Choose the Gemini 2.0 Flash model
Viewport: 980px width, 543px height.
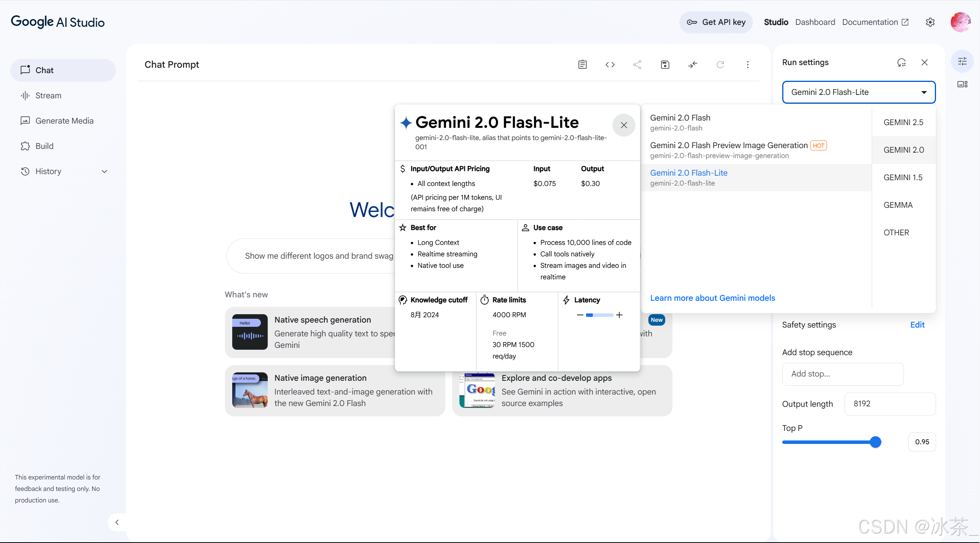point(757,122)
